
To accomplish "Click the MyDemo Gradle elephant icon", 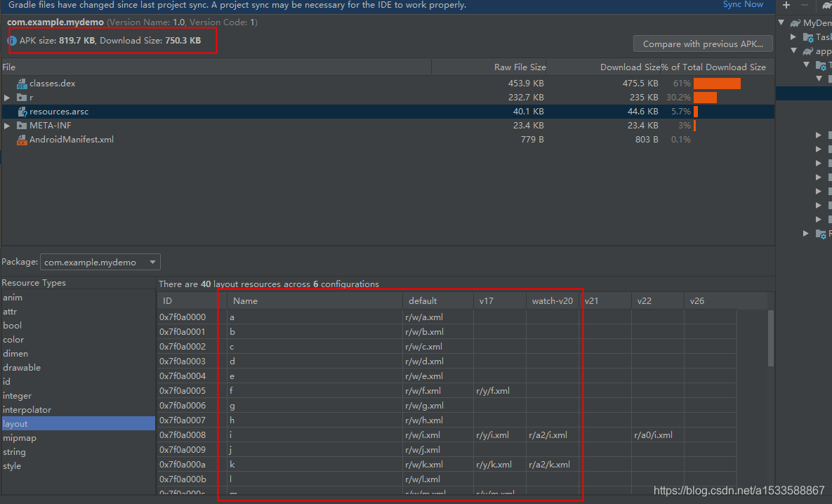I will [x=795, y=22].
